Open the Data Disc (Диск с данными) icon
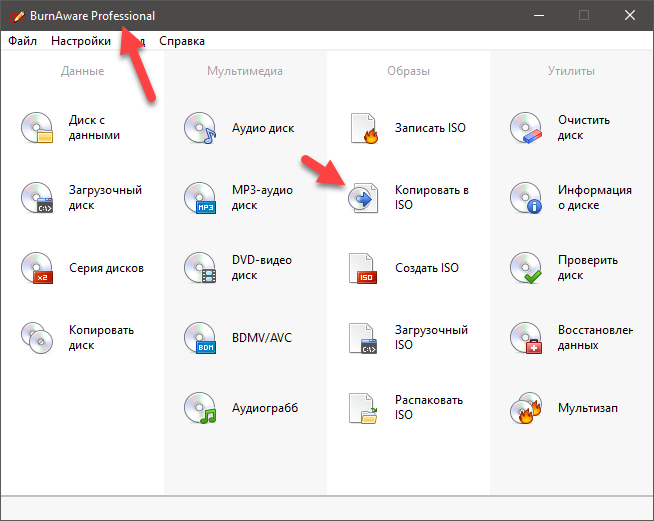Screen dimensions: 654x521 (x=37, y=128)
